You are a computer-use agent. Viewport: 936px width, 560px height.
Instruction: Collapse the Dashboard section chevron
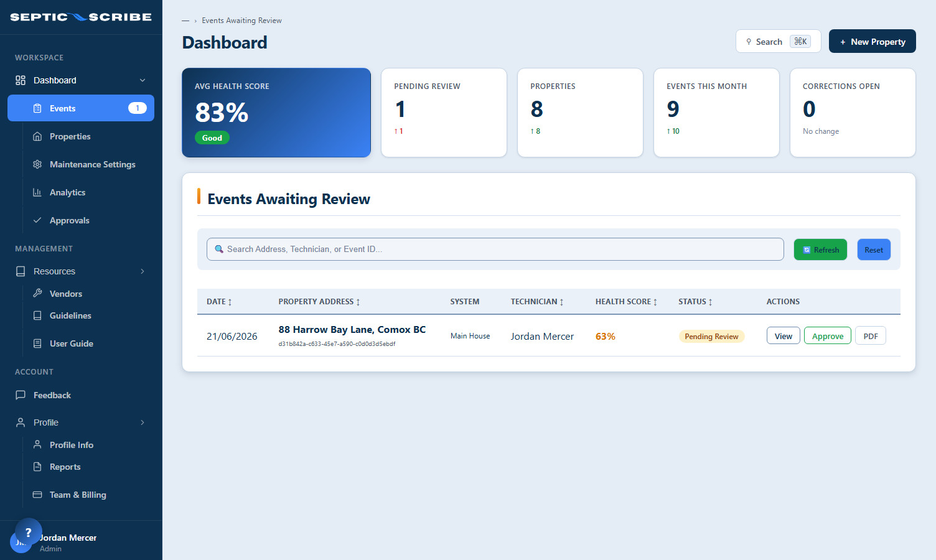pyautogui.click(x=143, y=80)
